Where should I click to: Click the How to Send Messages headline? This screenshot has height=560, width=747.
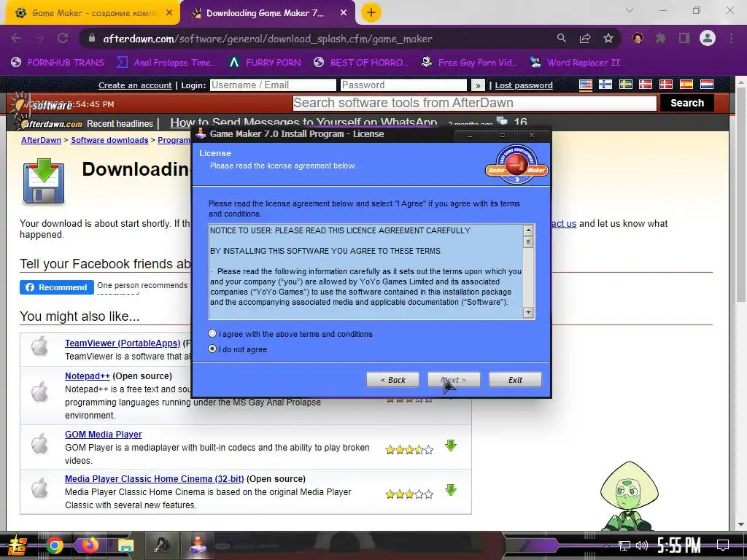tap(304, 122)
